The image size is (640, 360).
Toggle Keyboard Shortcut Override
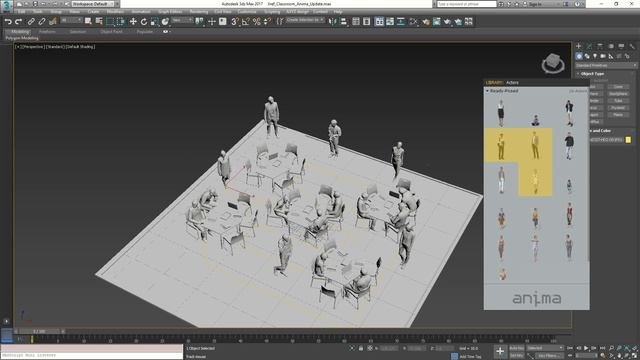(x=222, y=22)
